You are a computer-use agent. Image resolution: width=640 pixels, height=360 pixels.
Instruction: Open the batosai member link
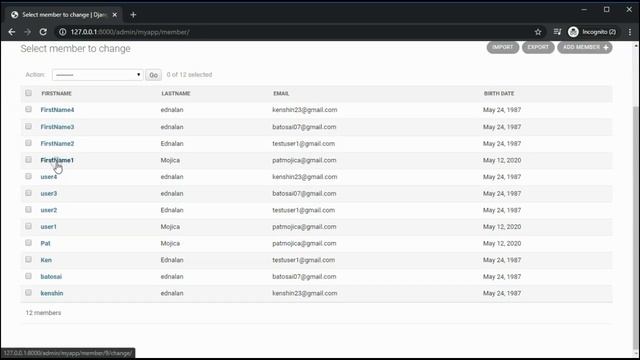click(x=51, y=277)
